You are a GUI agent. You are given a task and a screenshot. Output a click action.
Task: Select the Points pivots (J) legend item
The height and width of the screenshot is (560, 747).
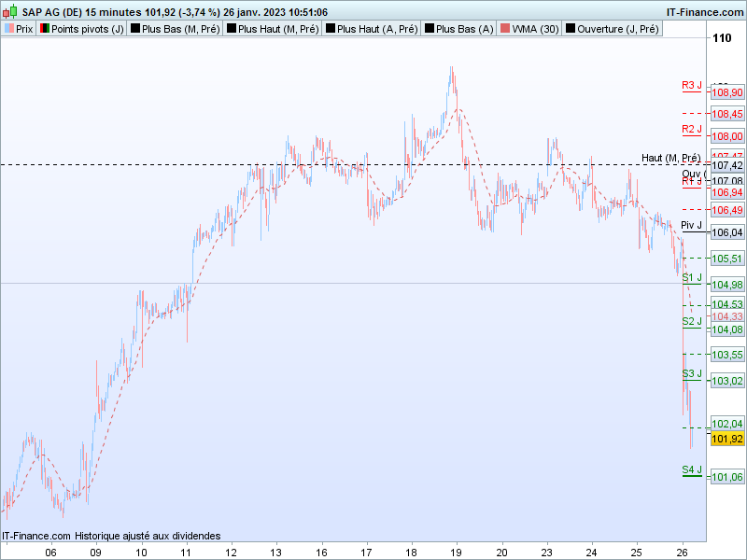[x=82, y=29]
